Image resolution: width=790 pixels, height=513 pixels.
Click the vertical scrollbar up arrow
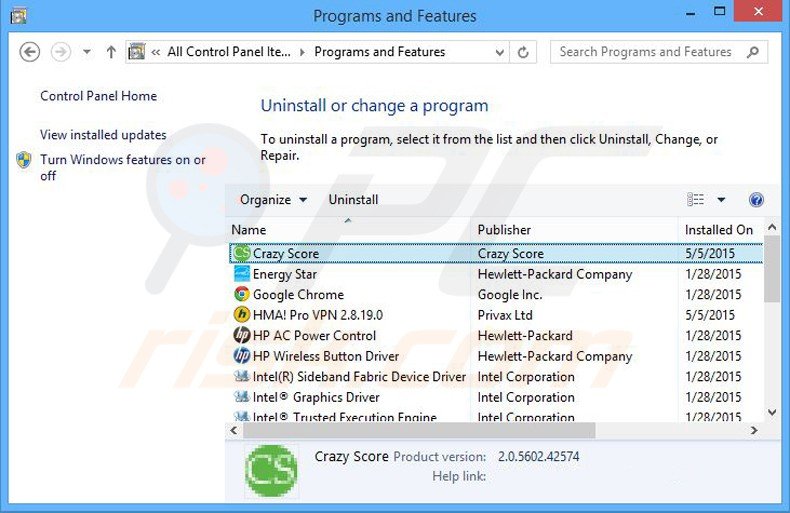pos(772,227)
